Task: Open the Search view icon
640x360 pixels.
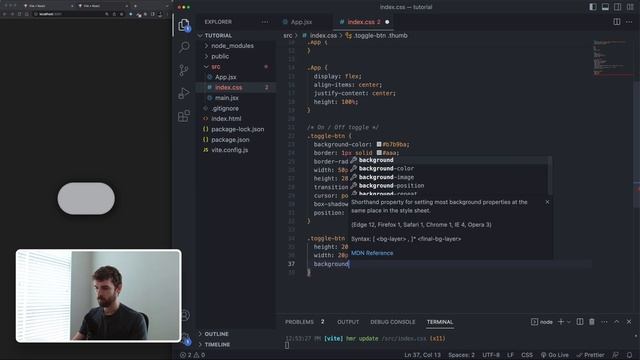Action: point(184,47)
